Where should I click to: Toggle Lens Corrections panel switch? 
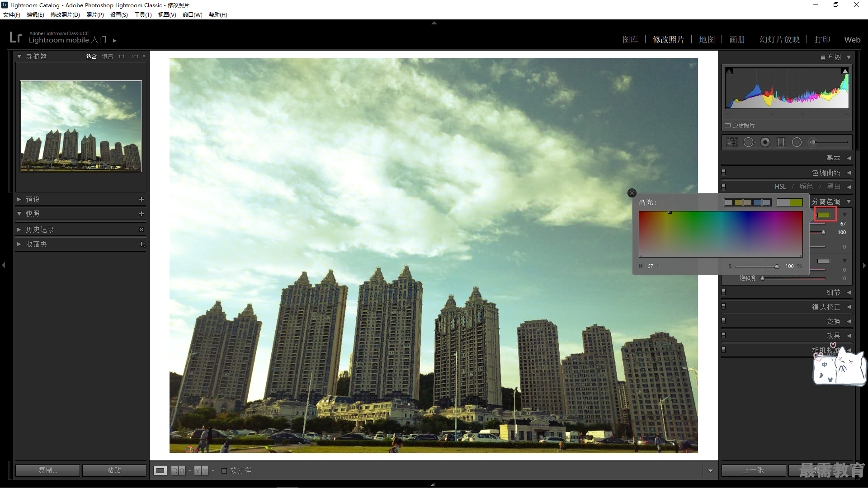pyautogui.click(x=724, y=307)
